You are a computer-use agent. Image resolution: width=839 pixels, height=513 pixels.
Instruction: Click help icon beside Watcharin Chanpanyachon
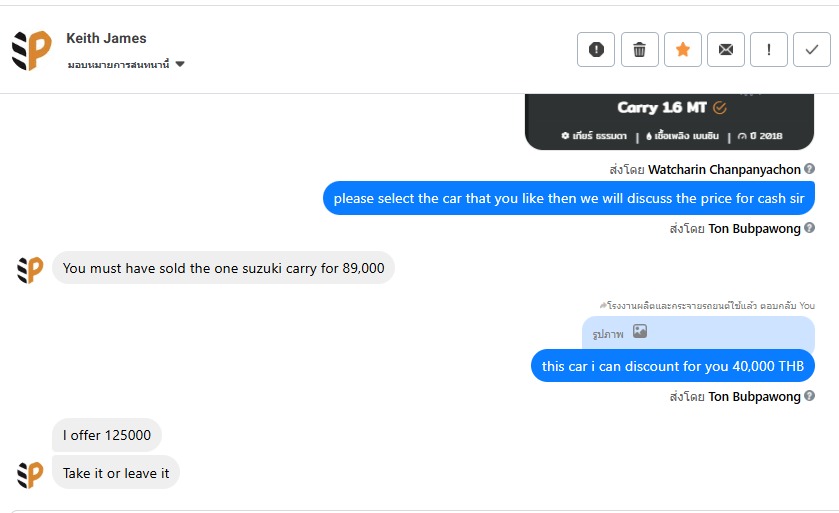tap(809, 169)
